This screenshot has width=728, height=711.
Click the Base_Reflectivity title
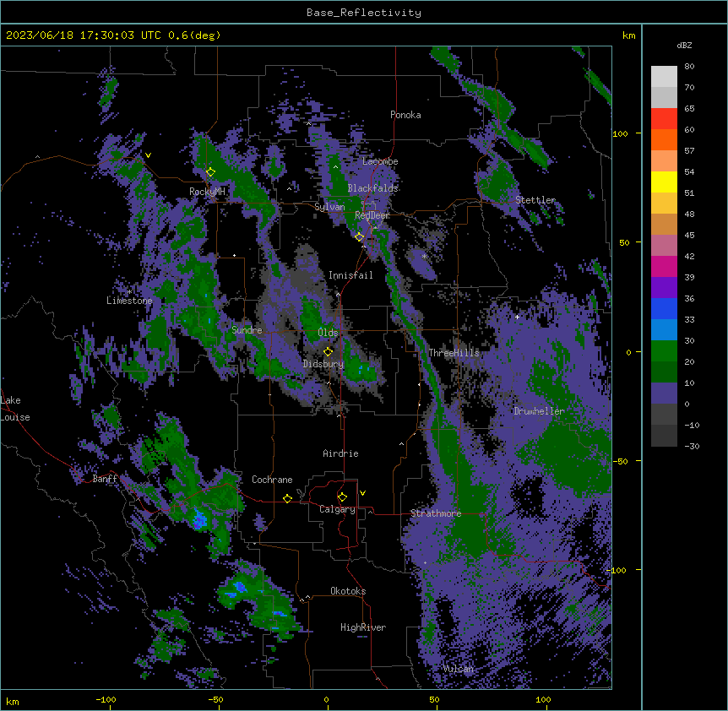coord(364,13)
